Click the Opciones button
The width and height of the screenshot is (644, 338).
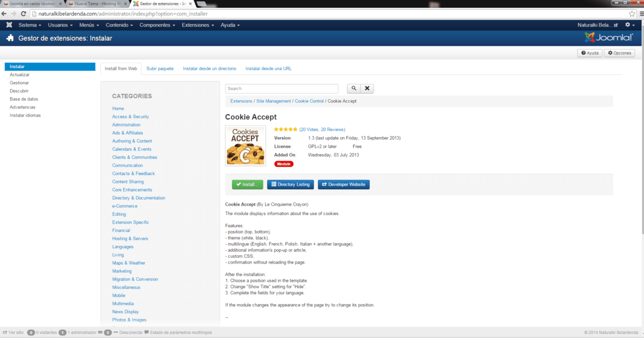tap(619, 53)
